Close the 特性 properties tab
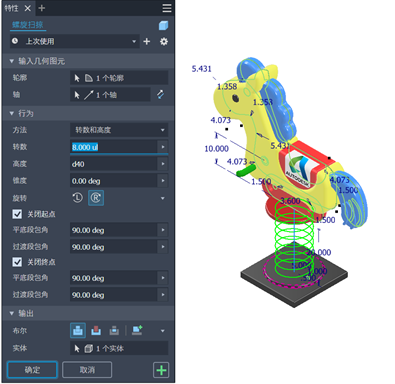Image resolution: width=395 pixels, height=384 pixels. click(28, 8)
